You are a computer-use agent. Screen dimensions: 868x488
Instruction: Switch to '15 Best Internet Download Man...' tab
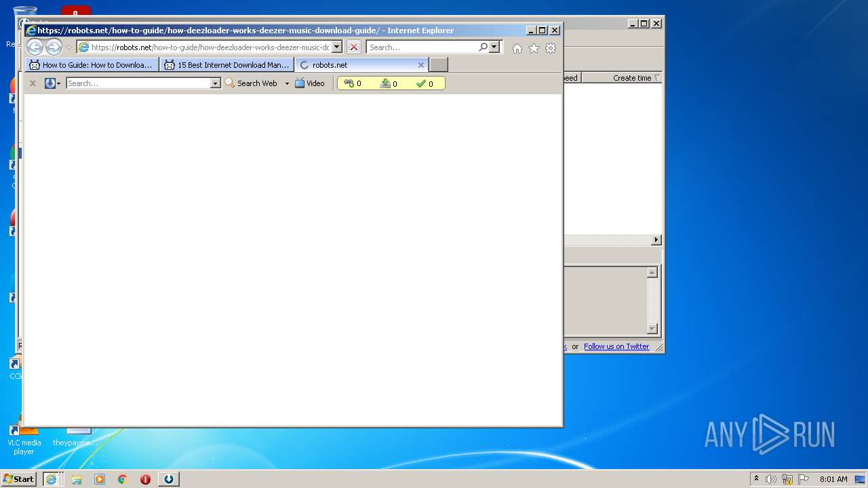click(227, 65)
